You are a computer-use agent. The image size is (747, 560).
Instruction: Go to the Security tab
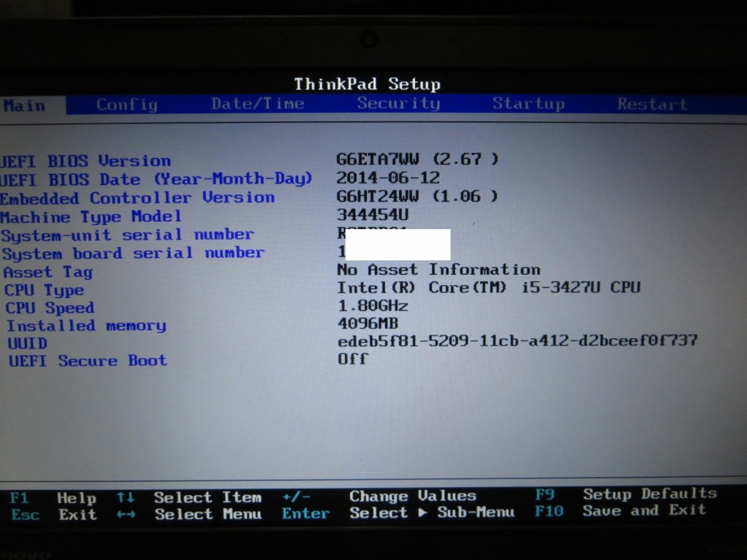click(x=399, y=103)
